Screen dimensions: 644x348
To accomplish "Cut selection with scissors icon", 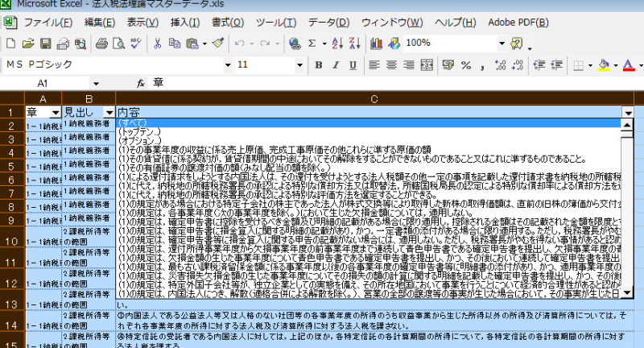I will click(157, 43).
